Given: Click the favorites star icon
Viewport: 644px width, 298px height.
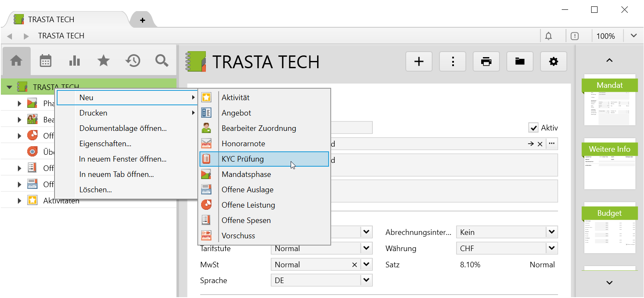Looking at the screenshot, I should click(x=104, y=61).
